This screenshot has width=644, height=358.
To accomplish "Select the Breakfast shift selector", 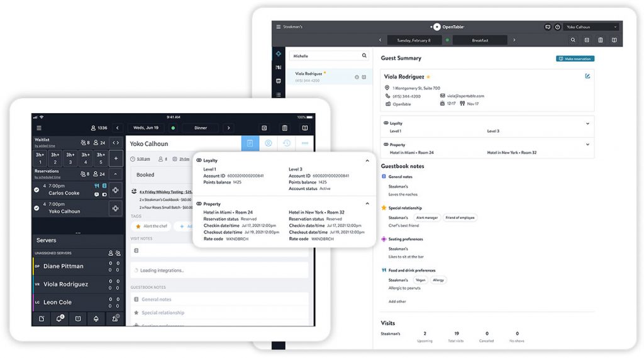I will pyautogui.click(x=480, y=40).
